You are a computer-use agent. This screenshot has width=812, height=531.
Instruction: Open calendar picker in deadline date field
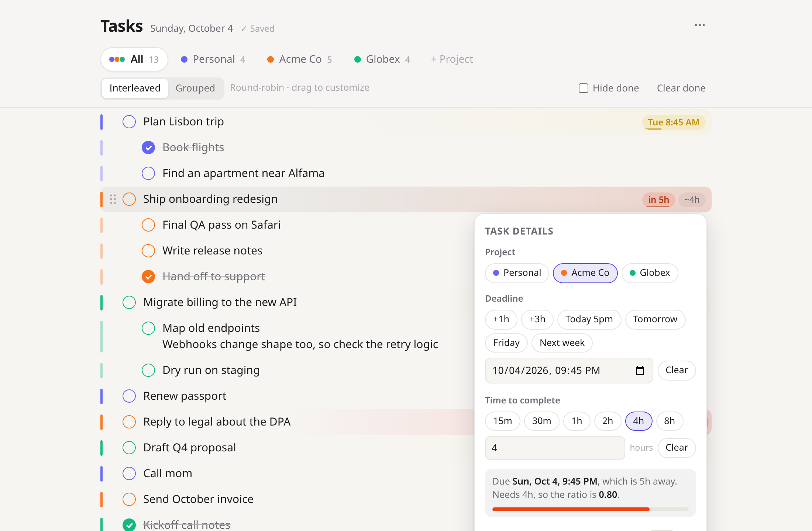(640, 371)
